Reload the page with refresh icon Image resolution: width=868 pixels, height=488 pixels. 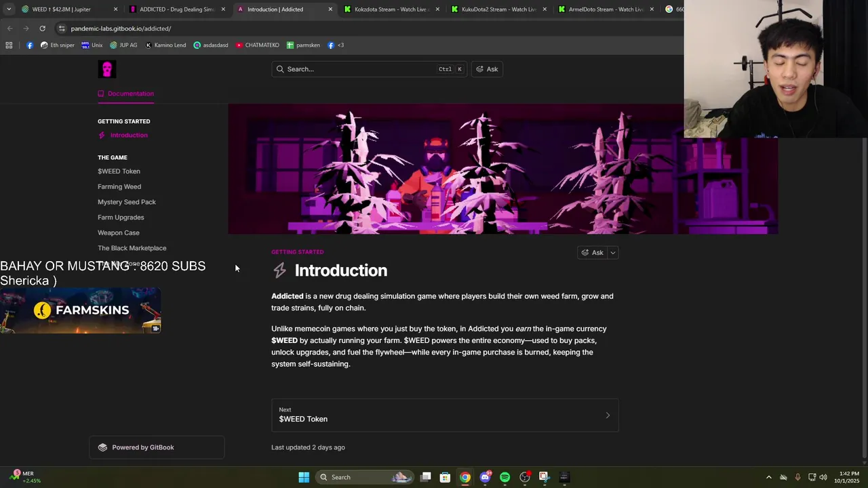(x=42, y=28)
